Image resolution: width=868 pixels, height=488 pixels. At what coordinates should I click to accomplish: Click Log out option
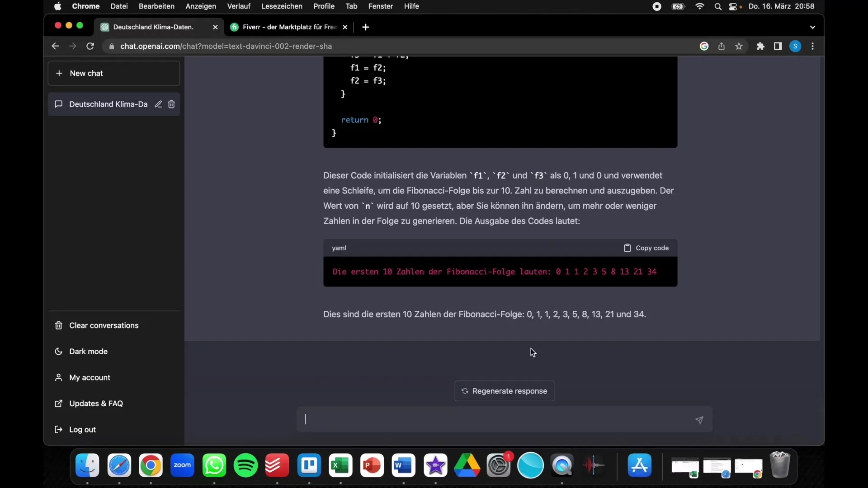[82, 429]
